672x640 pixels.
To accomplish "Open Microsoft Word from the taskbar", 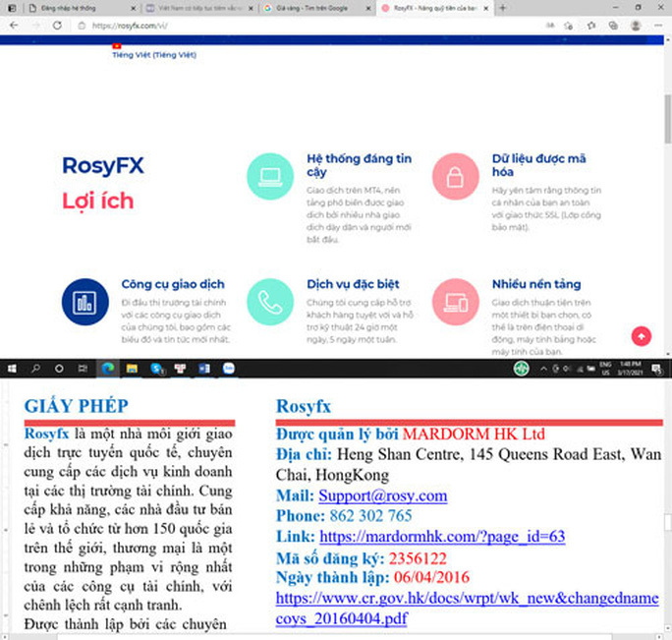I will (204, 369).
